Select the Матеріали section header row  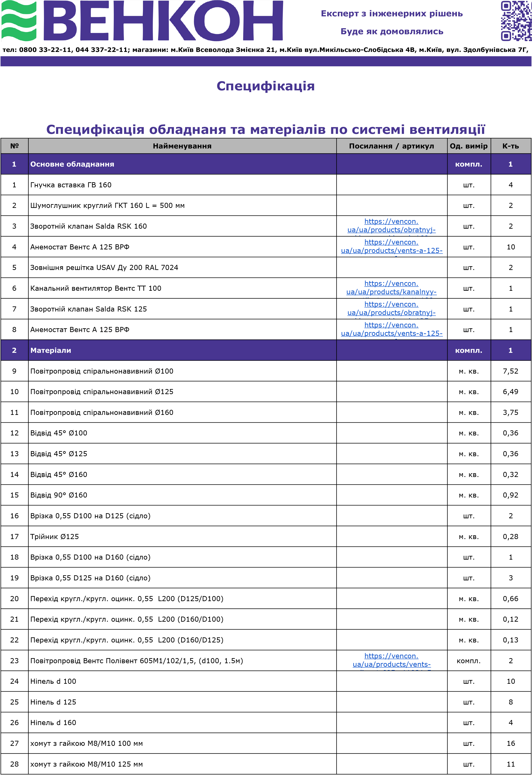pos(51,350)
